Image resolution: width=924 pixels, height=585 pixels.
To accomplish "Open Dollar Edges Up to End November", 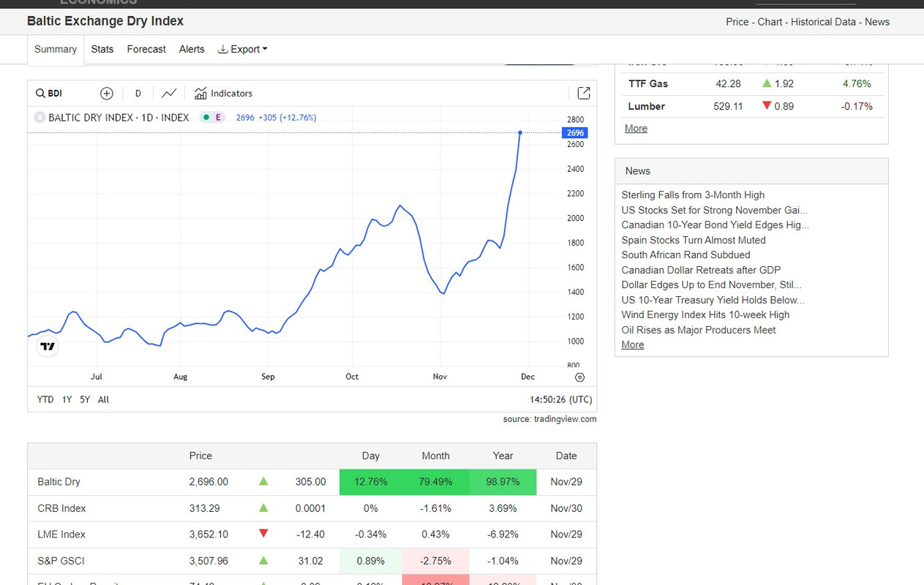I will coord(712,284).
